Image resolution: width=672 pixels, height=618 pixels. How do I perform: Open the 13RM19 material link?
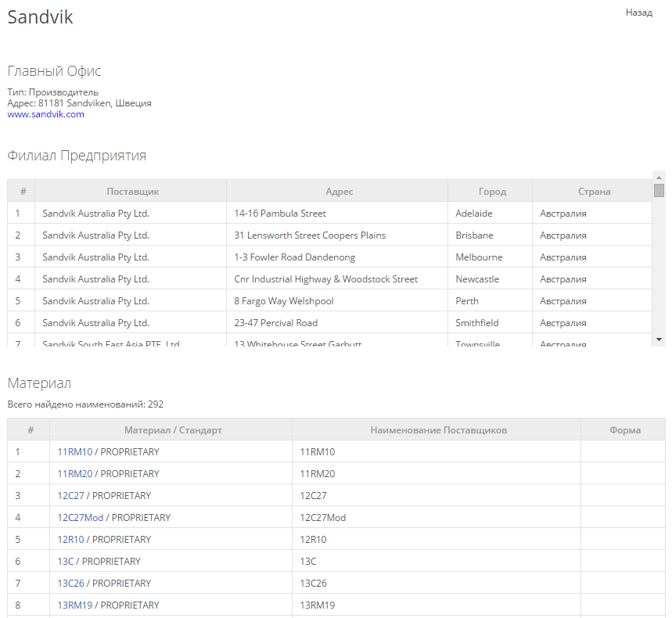tap(75, 605)
